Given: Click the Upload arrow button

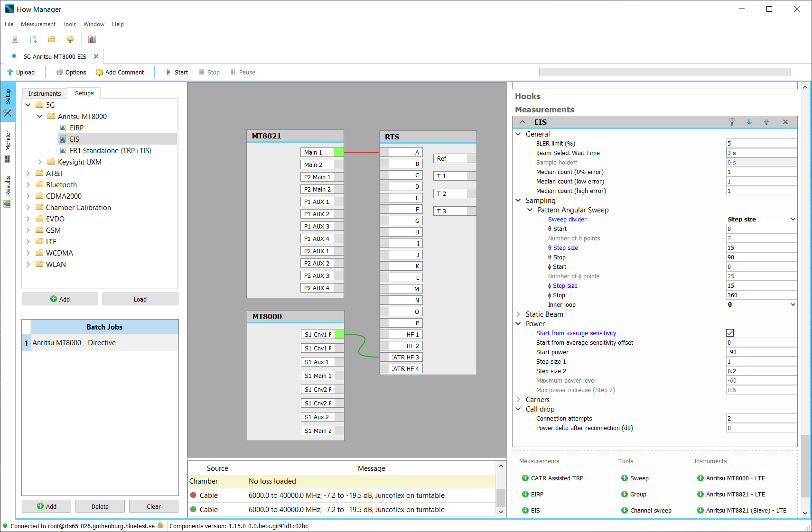Looking at the screenshot, I should (x=21, y=72).
